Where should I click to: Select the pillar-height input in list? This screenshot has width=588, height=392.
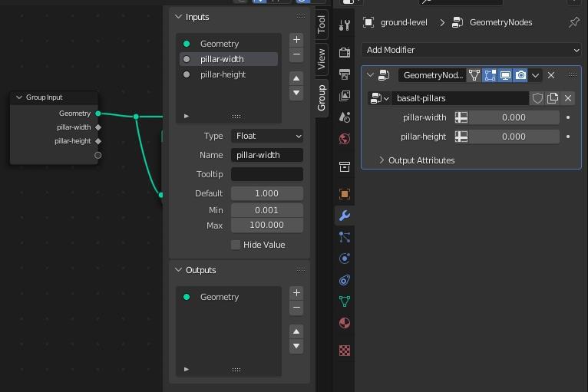click(223, 74)
